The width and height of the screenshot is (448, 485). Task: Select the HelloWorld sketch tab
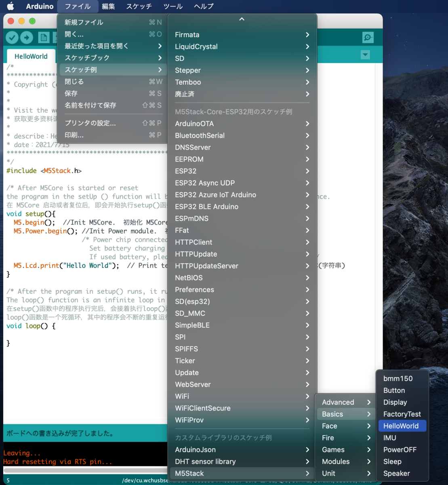(x=31, y=56)
